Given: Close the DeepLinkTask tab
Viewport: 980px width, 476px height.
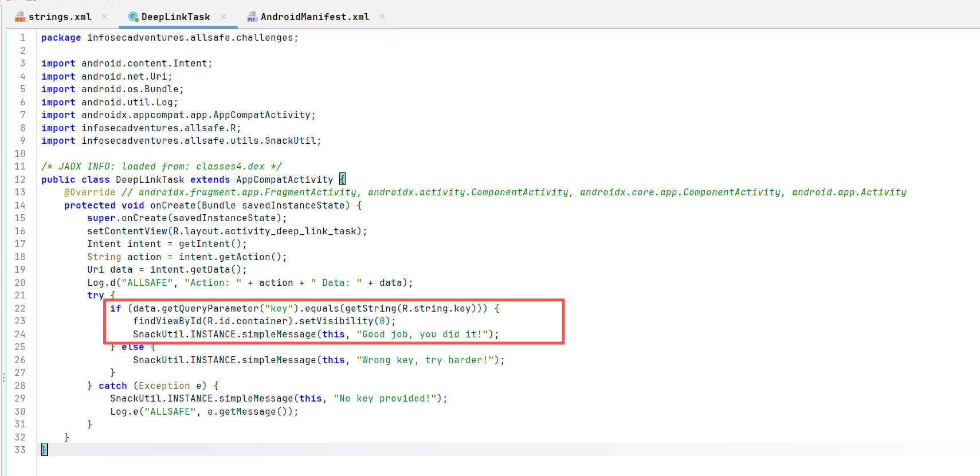Looking at the screenshot, I should [x=224, y=17].
